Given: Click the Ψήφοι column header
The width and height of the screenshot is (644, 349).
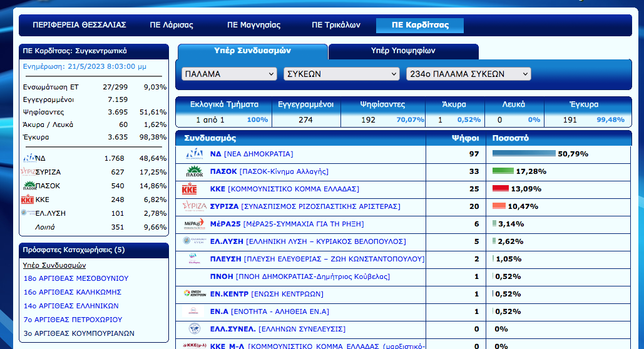Looking at the screenshot, I should tap(465, 138).
